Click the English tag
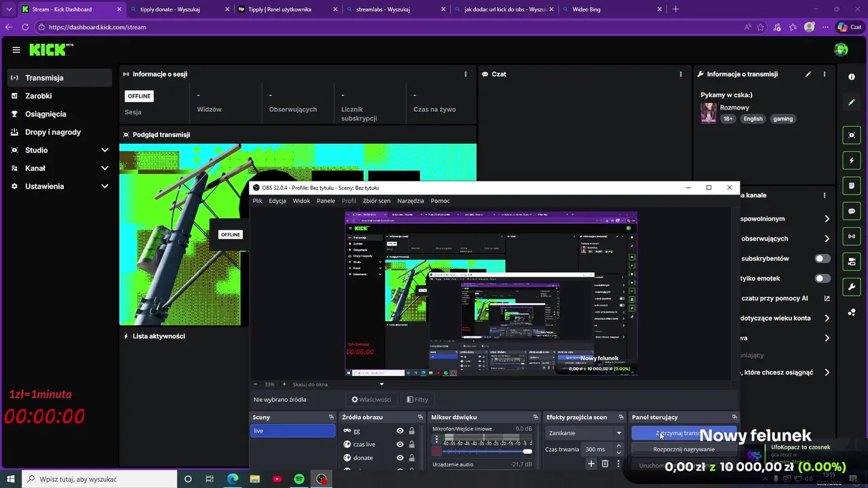Screen dimensions: 868x488 [x=753, y=119]
